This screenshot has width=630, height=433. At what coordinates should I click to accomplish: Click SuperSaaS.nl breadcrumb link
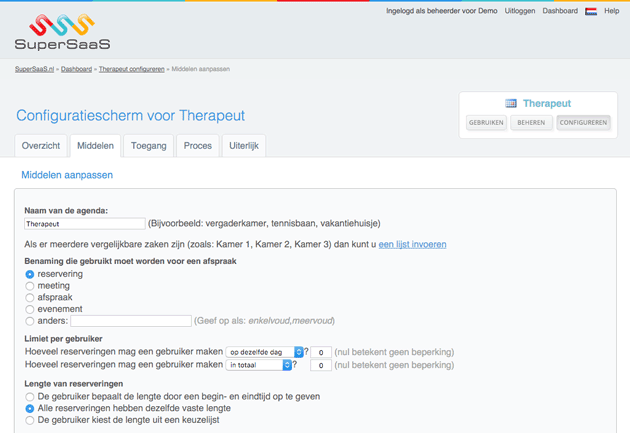pyautogui.click(x=35, y=69)
